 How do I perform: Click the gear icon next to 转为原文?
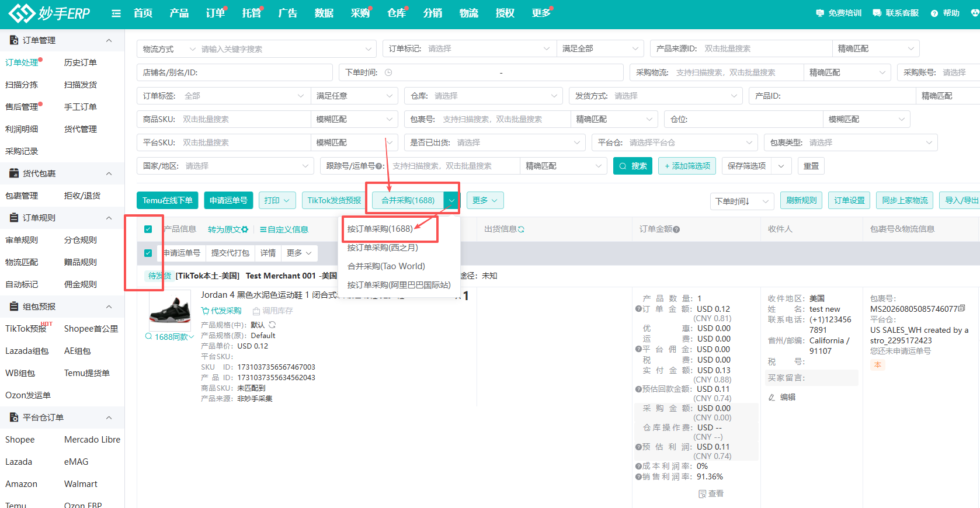point(245,229)
